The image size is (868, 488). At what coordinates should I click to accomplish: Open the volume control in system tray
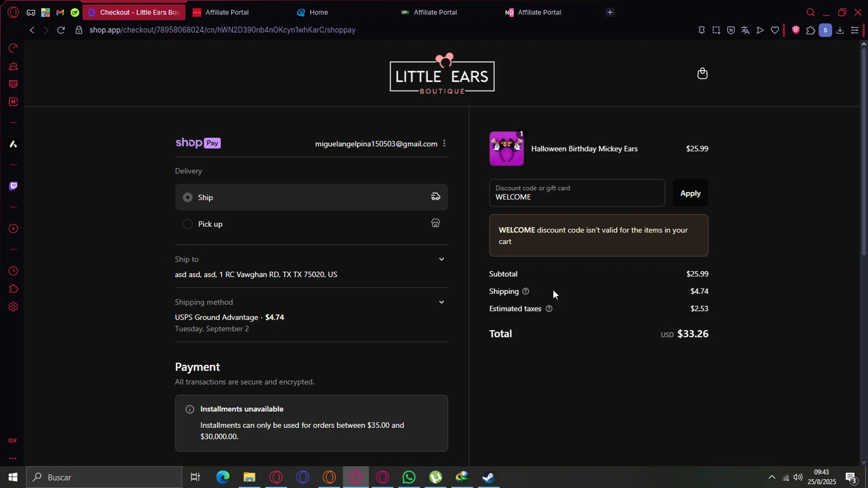(798, 477)
